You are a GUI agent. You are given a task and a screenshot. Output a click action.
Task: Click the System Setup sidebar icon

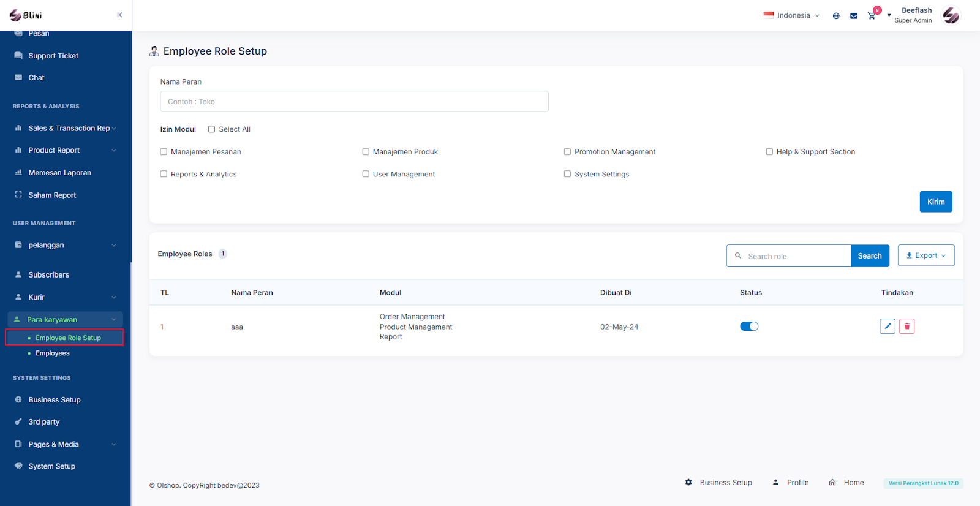click(x=18, y=466)
